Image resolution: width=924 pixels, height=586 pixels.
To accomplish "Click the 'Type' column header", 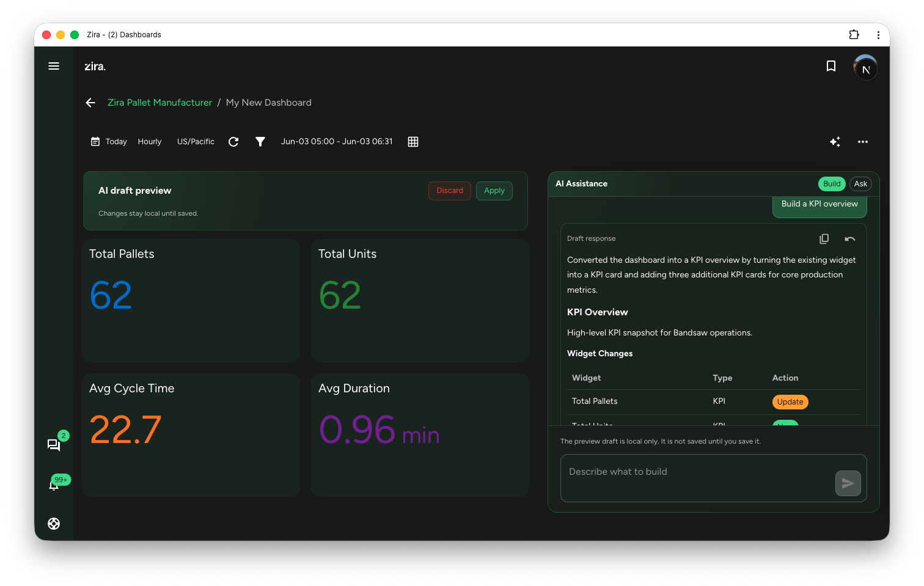I will [722, 378].
